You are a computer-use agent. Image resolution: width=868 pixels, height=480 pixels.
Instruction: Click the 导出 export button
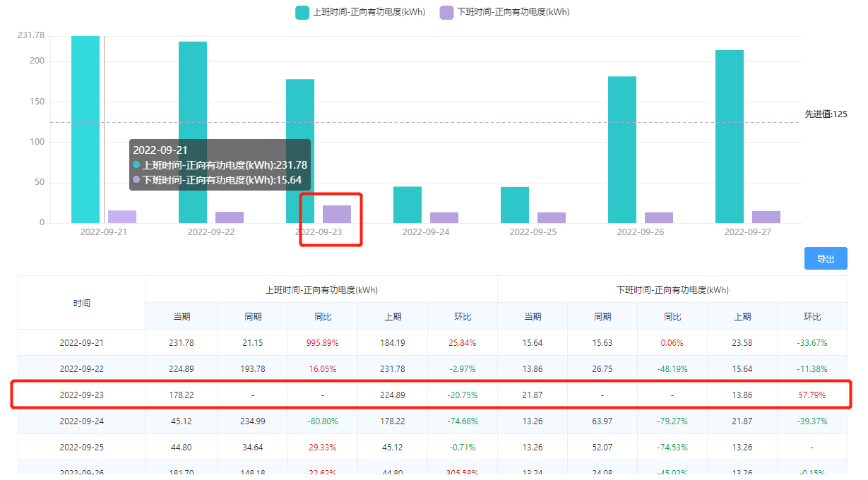pos(825,258)
